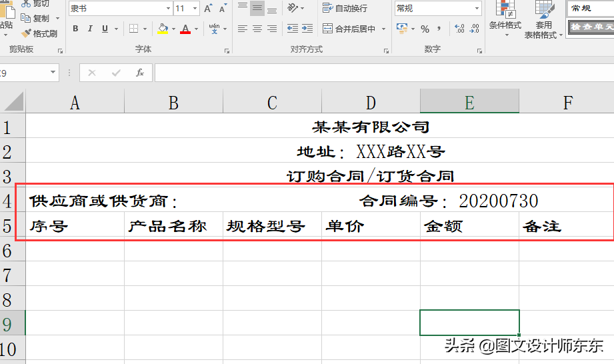Open the font name dropdown showing 隶书

click(168, 8)
